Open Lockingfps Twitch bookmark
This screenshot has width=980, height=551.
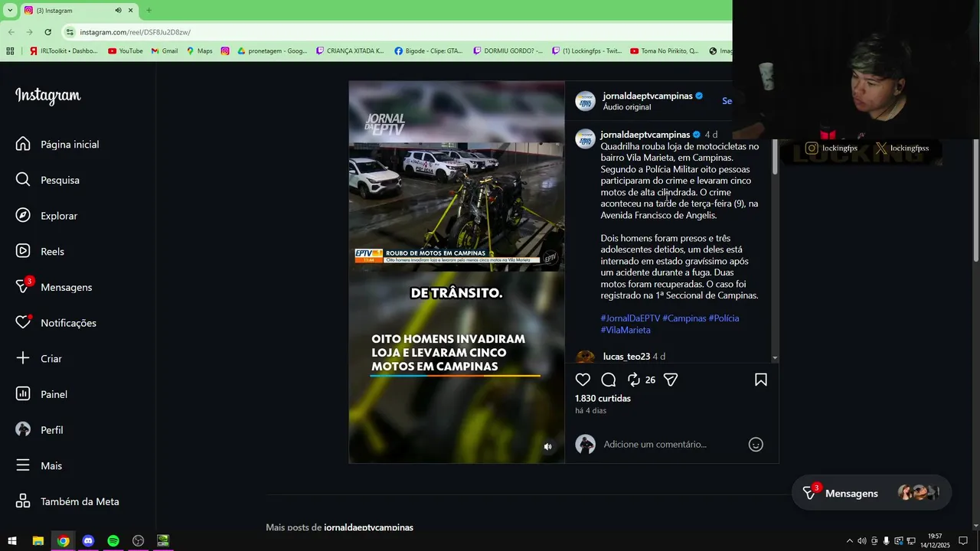pos(586,51)
